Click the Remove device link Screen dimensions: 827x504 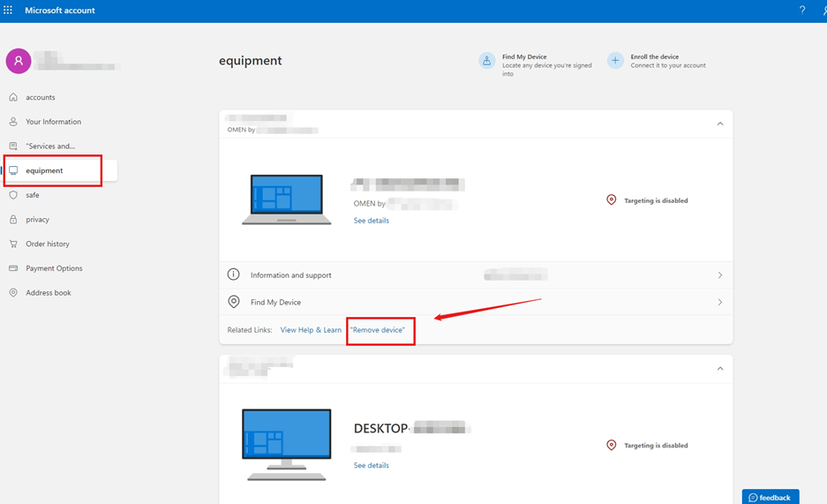pyautogui.click(x=378, y=329)
